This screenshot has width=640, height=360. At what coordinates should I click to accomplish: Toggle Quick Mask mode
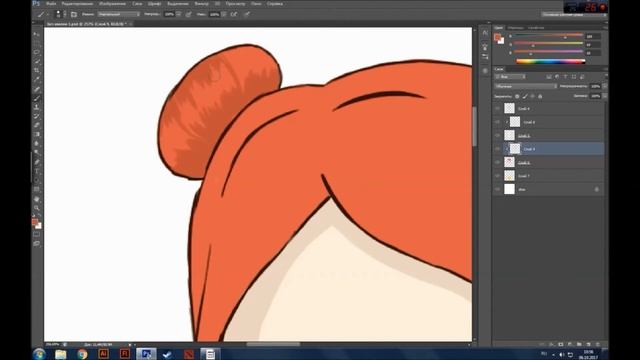tap(37, 235)
